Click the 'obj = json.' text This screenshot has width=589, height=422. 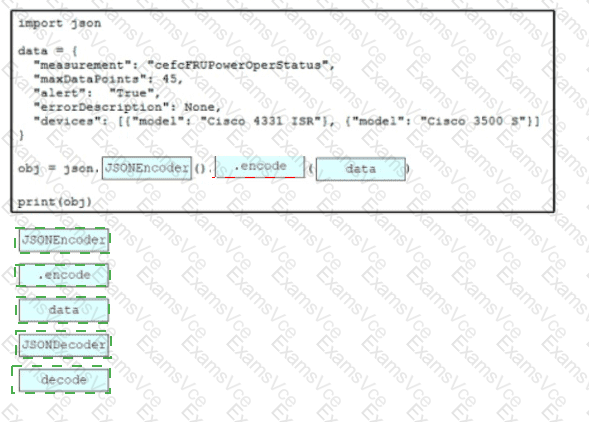pos(59,168)
